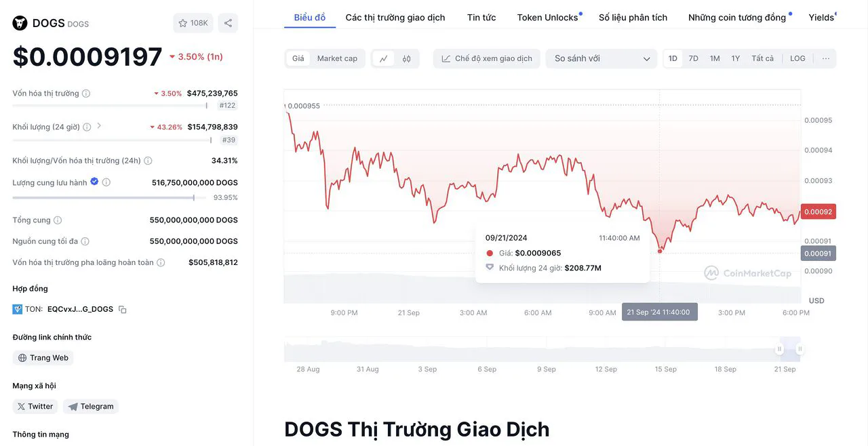Click the right handle of range slider
Viewport: 868px width, 446px height.
(x=800, y=349)
